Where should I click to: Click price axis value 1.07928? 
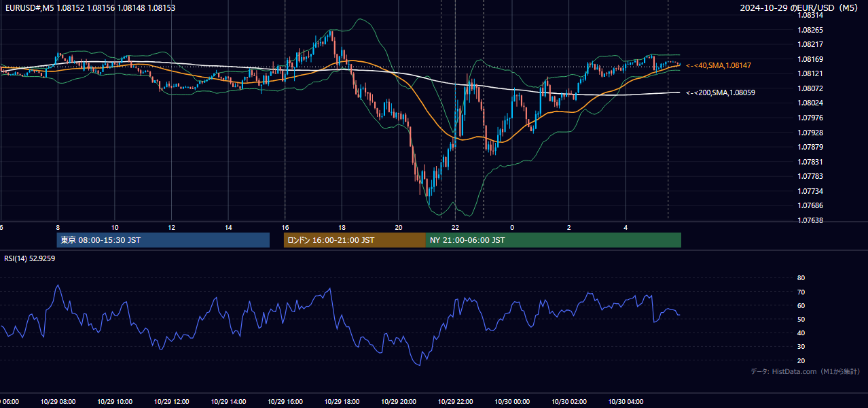click(x=810, y=133)
